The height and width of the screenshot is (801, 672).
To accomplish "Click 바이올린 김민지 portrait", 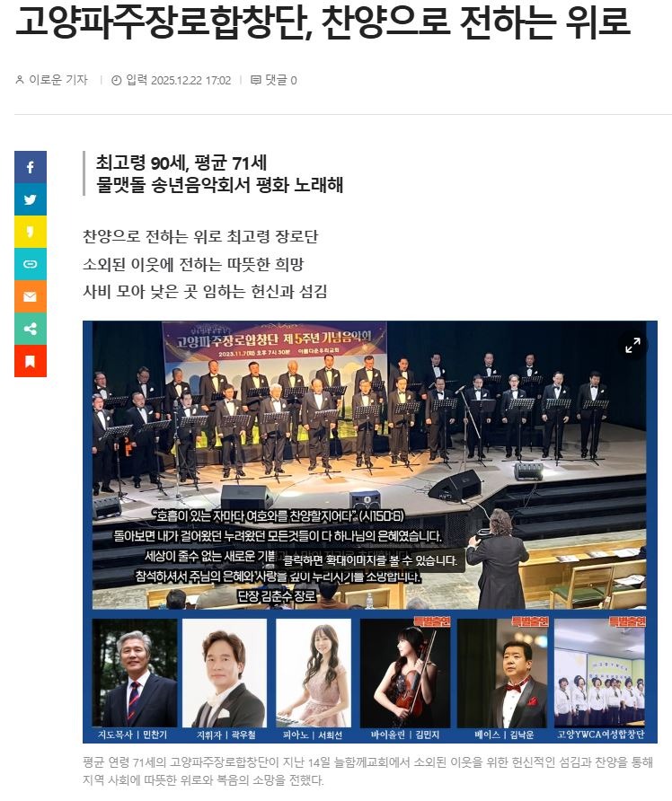I will click(405, 673).
